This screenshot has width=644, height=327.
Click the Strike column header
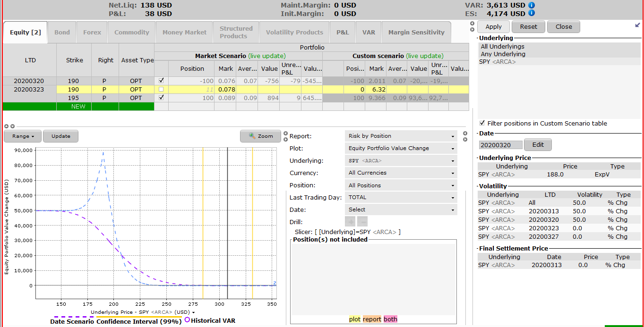click(x=74, y=60)
